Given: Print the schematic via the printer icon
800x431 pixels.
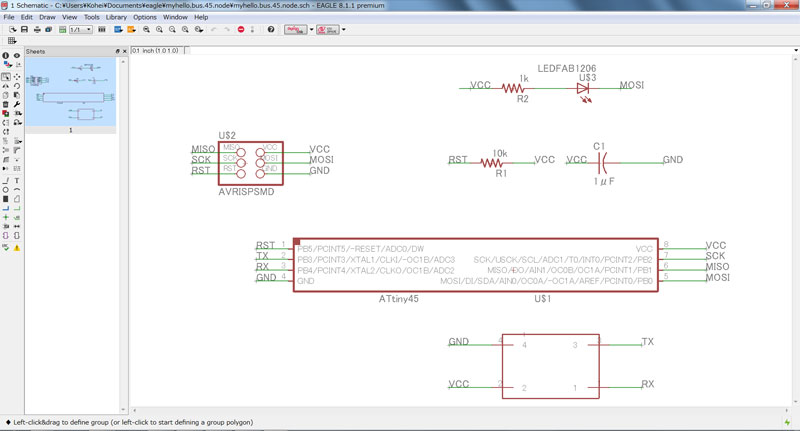Looking at the screenshot, I should coord(37,30).
